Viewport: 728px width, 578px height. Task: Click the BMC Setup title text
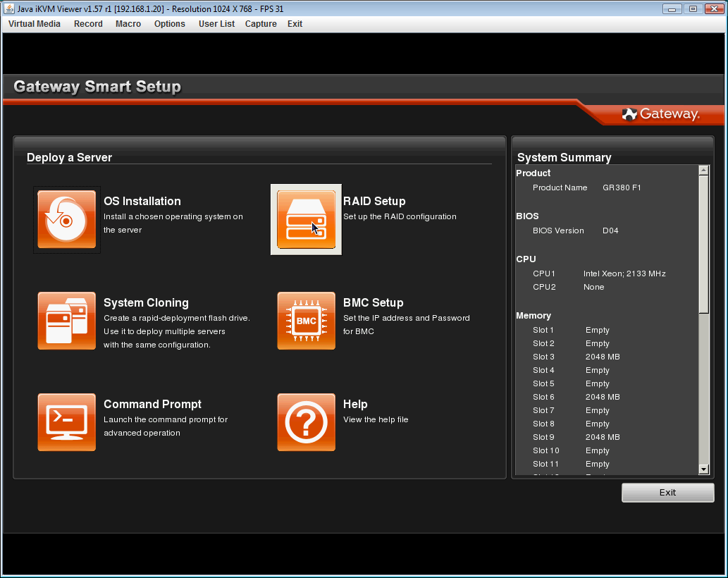[374, 302]
